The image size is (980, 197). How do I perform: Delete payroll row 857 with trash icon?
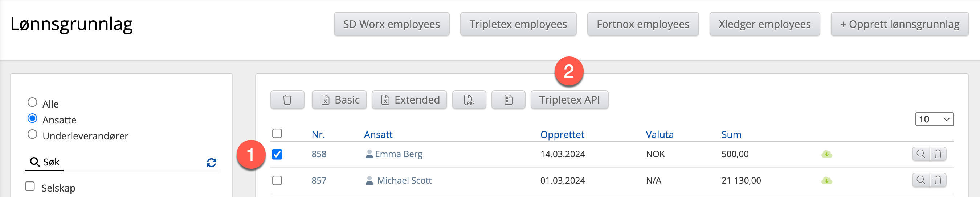(x=938, y=180)
